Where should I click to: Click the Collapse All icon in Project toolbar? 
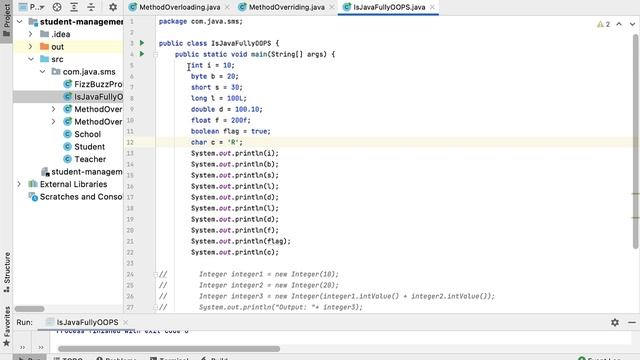point(91,7)
